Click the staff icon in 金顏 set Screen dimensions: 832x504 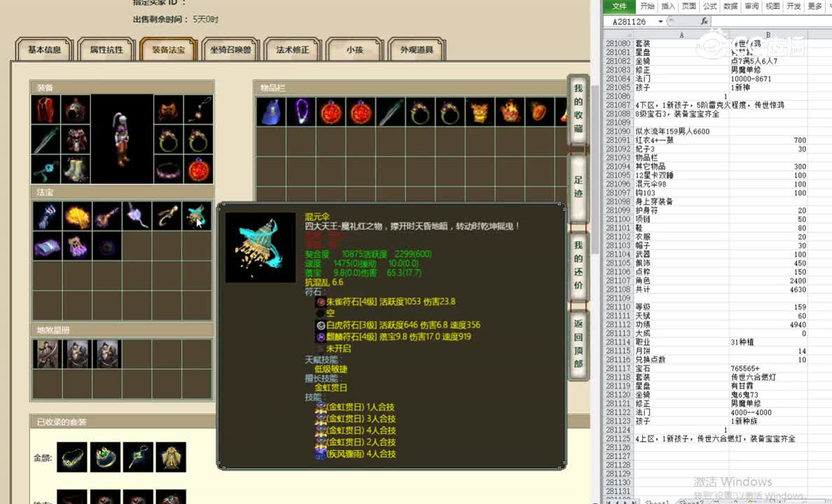[x=138, y=457]
